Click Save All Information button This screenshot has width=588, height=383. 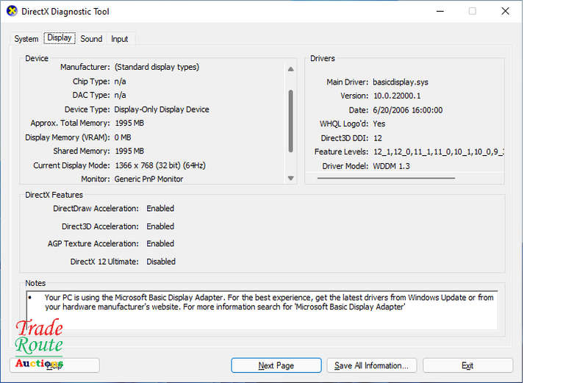[x=371, y=365]
